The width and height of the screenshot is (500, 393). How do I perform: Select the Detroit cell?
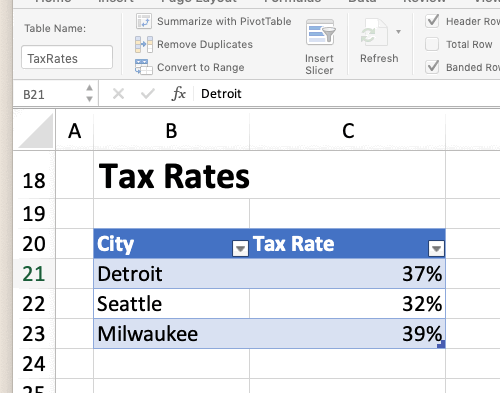pos(171,274)
